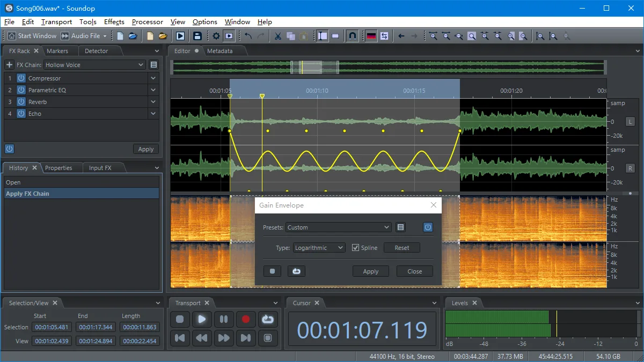Uncheck the Spline checkbox

point(355,248)
